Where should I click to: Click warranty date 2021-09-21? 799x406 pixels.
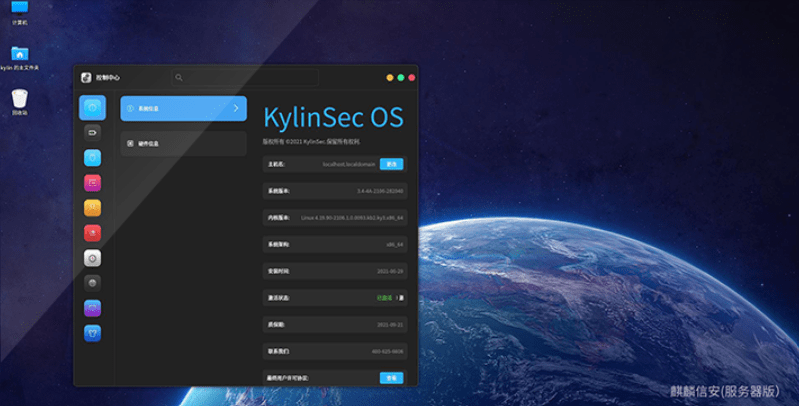click(x=390, y=324)
